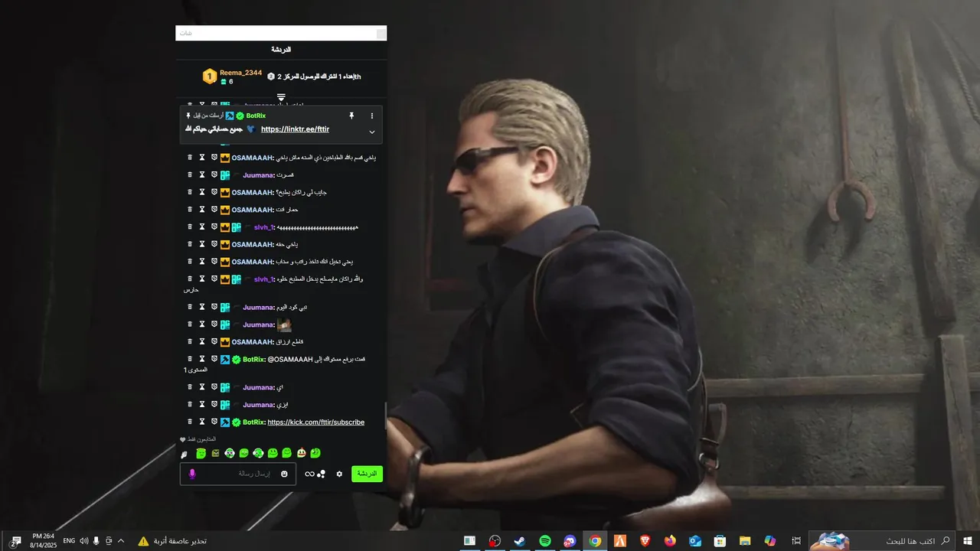Expand the pinned message with the chevron
The image size is (980, 551).
(372, 132)
